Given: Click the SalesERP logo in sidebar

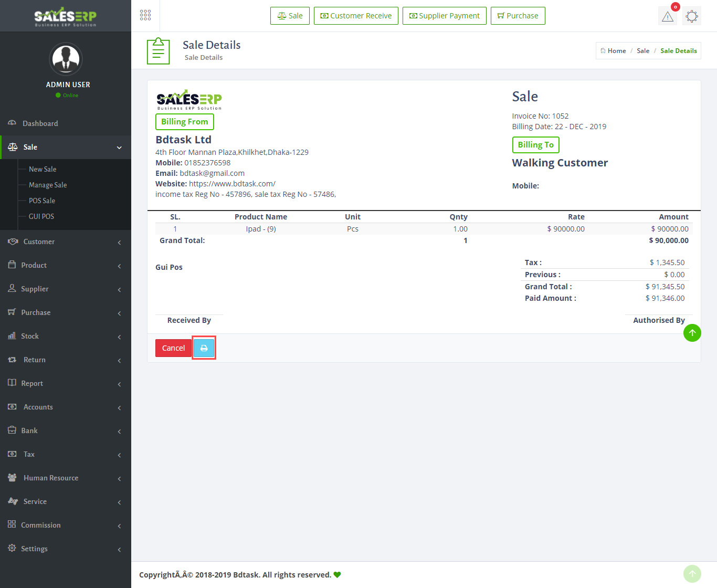Looking at the screenshot, I should pyautogui.click(x=66, y=16).
